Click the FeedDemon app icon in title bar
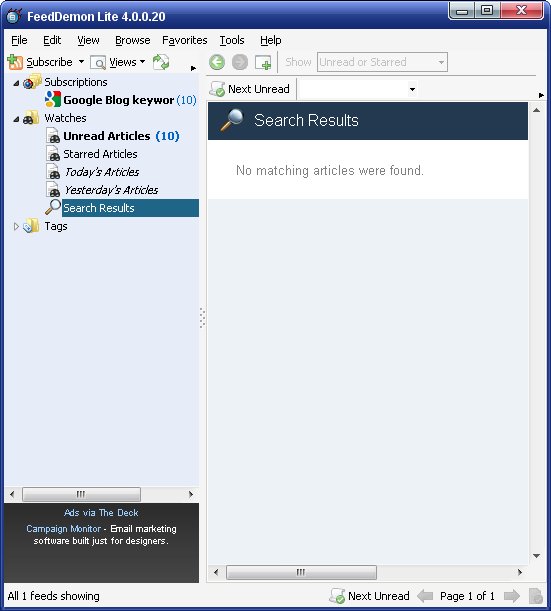Screen dimensions: 551x611 pos(14,16)
